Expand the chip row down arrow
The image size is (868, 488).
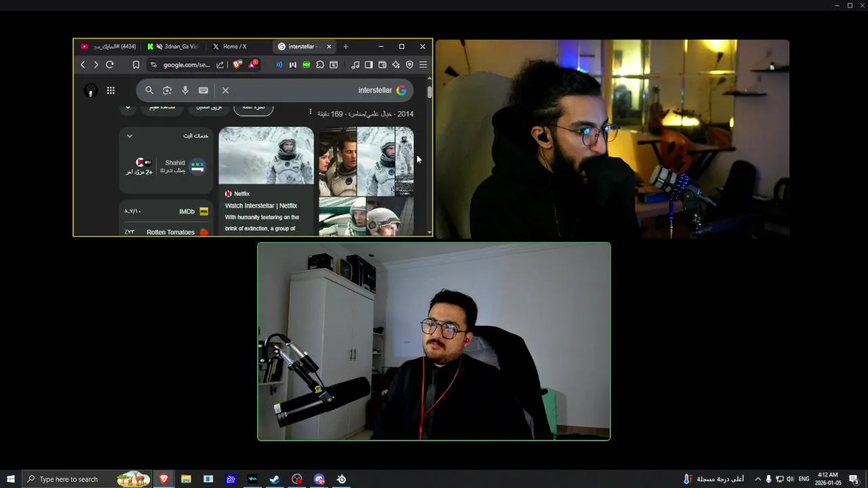(128, 108)
